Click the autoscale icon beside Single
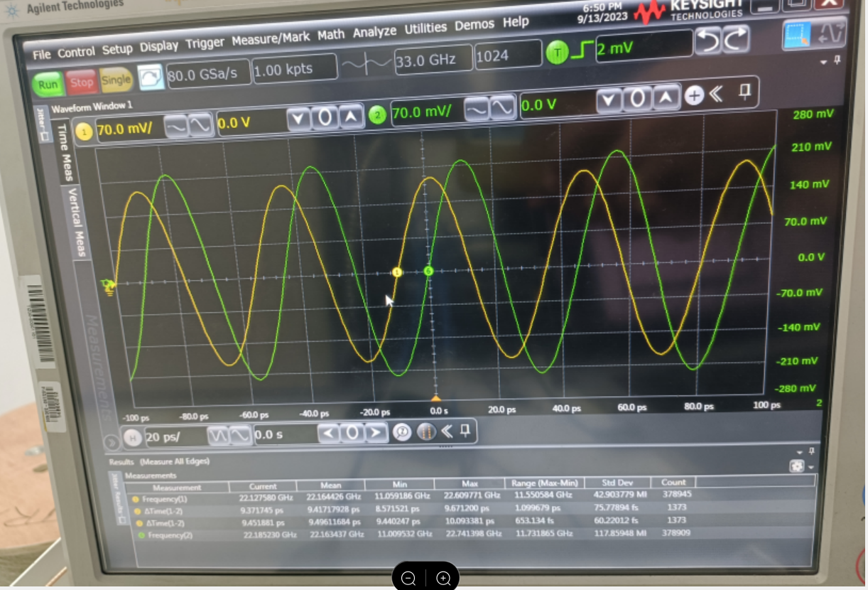The height and width of the screenshot is (590, 868). pos(151,77)
